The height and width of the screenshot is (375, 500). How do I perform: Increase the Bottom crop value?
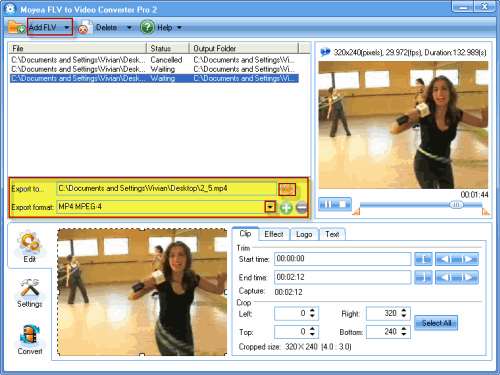[x=404, y=329]
